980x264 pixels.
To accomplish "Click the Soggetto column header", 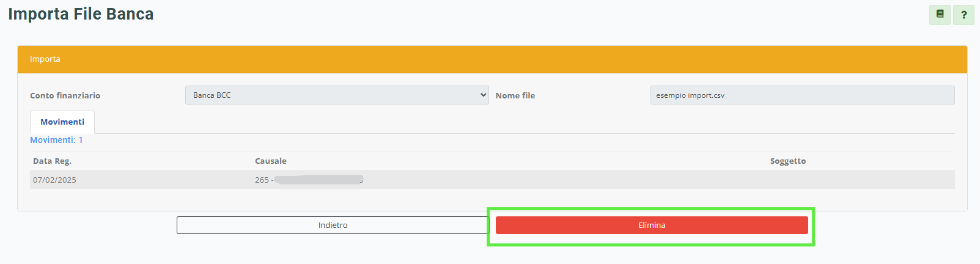I will pos(788,161).
